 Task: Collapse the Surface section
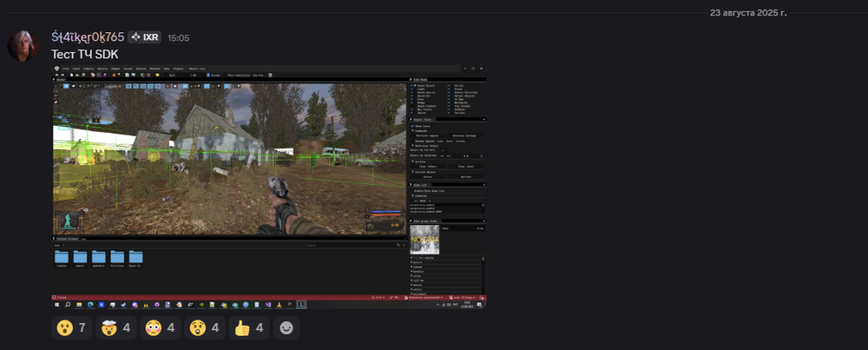[x=412, y=161]
